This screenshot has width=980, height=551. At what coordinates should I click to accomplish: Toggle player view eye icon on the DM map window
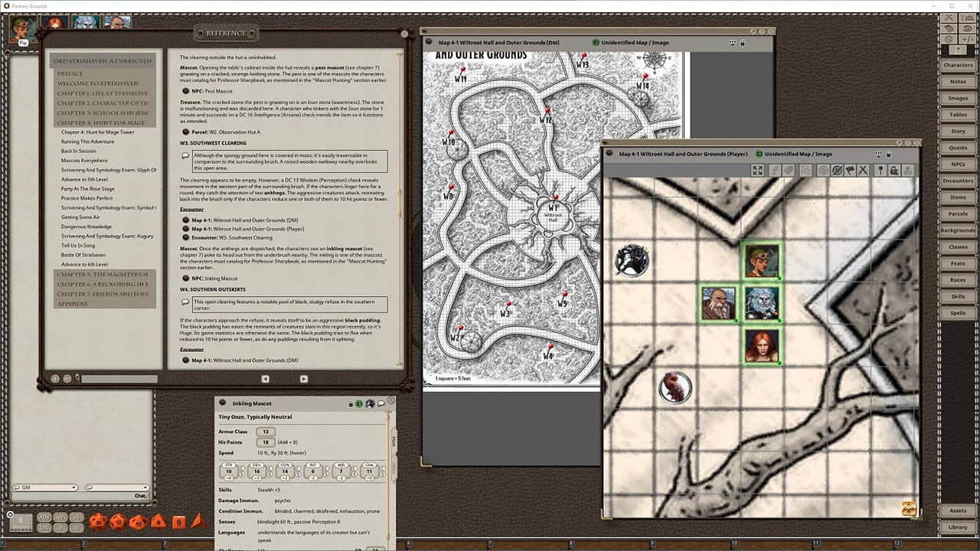pyautogui.click(x=732, y=42)
